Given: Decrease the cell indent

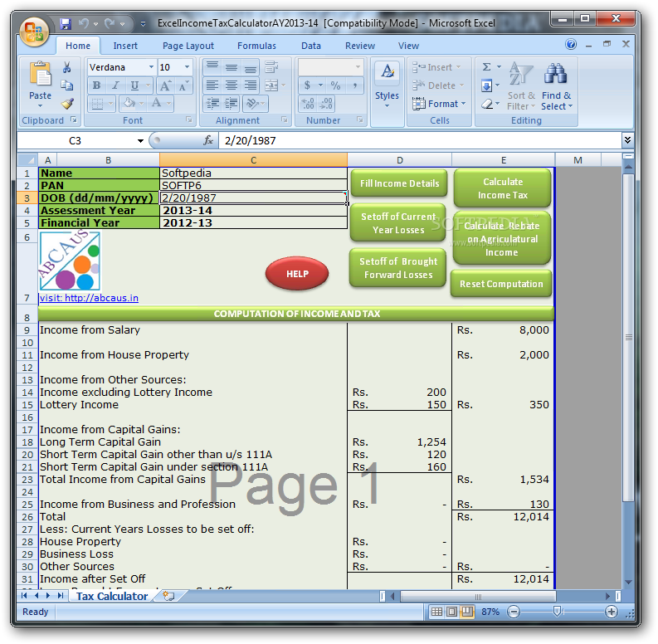Looking at the screenshot, I should (x=212, y=103).
